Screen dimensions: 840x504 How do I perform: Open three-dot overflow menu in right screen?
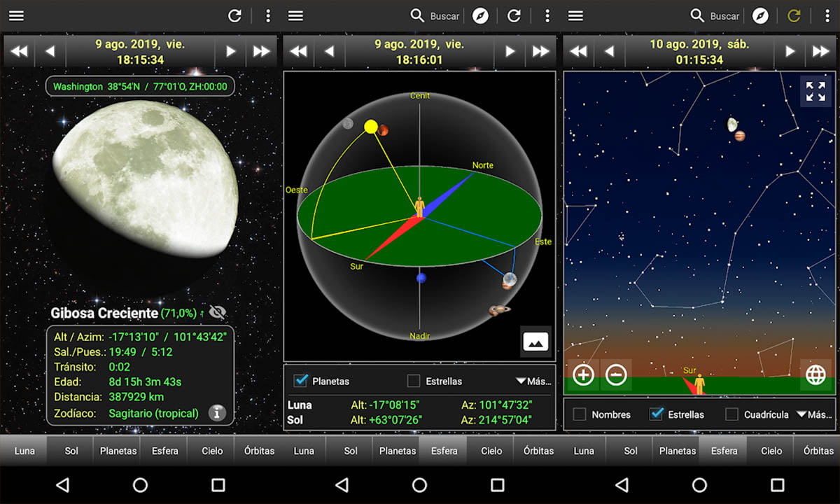(827, 15)
